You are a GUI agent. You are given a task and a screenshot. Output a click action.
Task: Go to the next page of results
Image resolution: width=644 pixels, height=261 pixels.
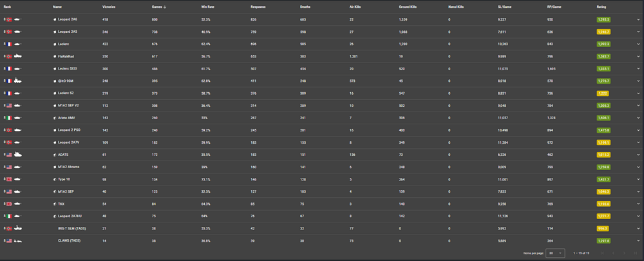(624, 253)
